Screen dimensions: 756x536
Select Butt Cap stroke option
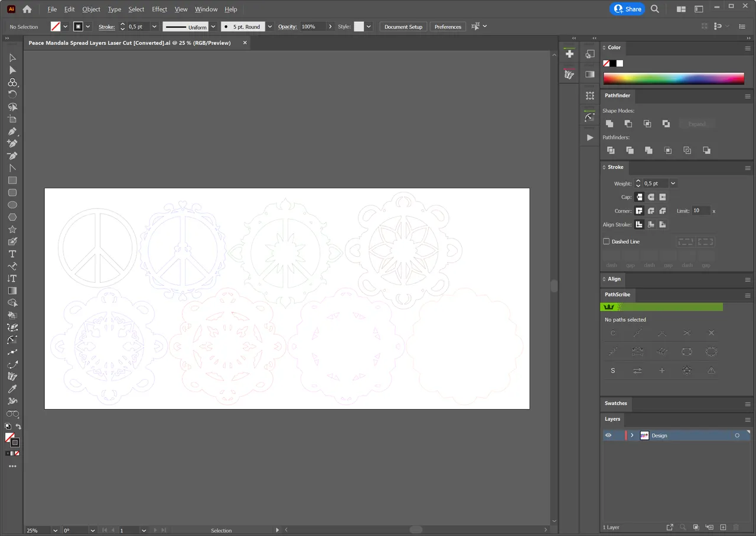639,197
